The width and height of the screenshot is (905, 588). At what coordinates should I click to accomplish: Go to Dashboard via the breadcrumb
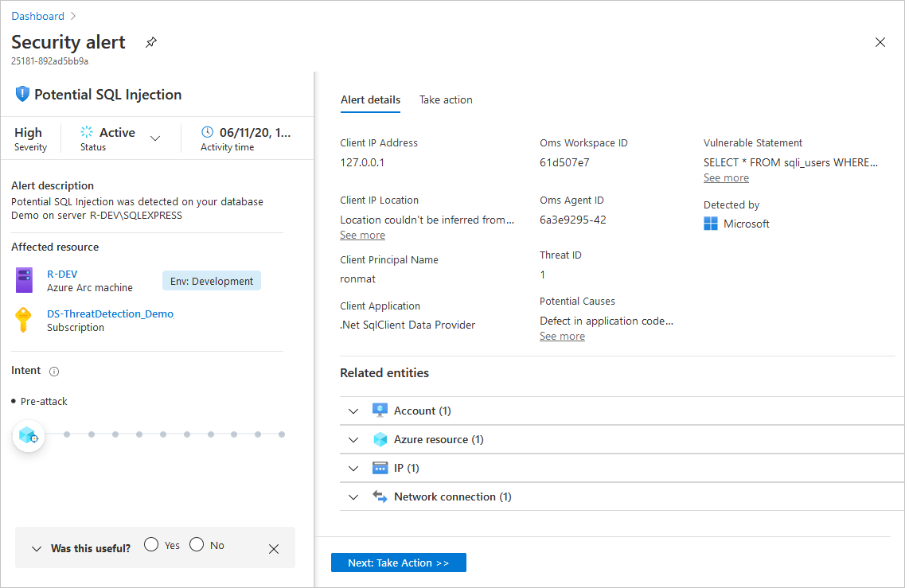pyautogui.click(x=37, y=16)
